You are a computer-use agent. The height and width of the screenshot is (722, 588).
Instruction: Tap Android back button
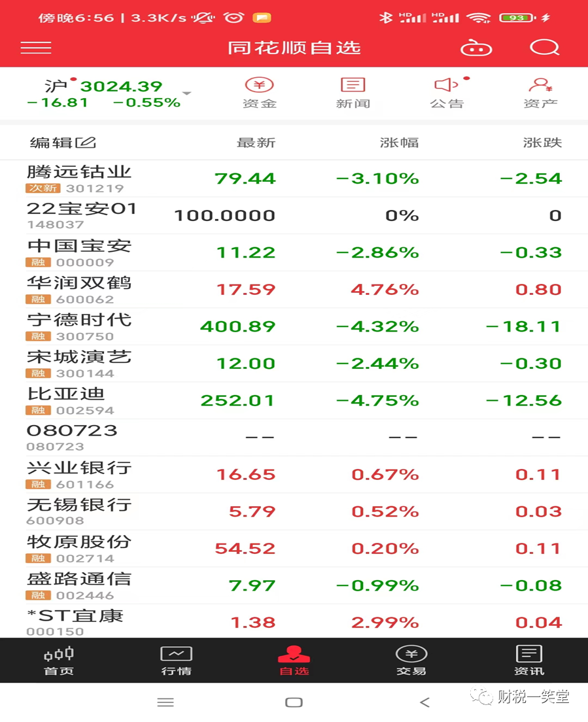(424, 702)
